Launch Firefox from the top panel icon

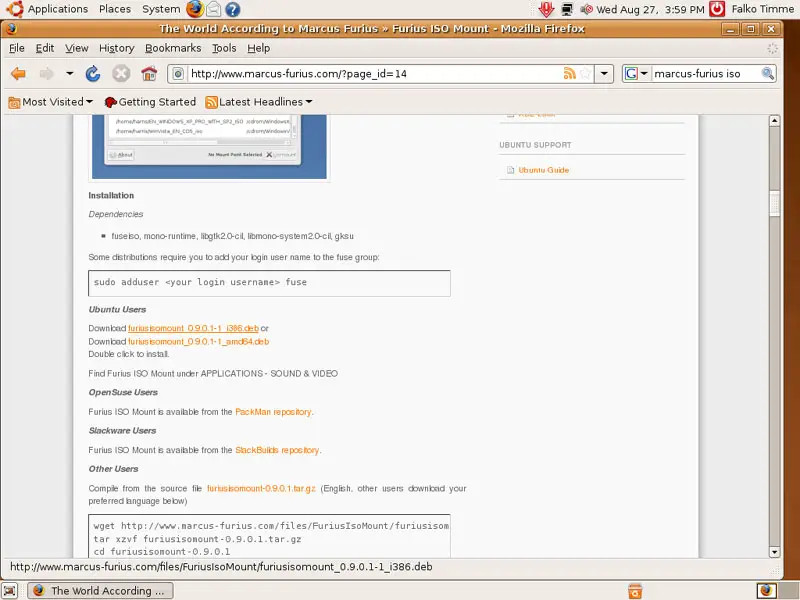[x=194, y=9]
